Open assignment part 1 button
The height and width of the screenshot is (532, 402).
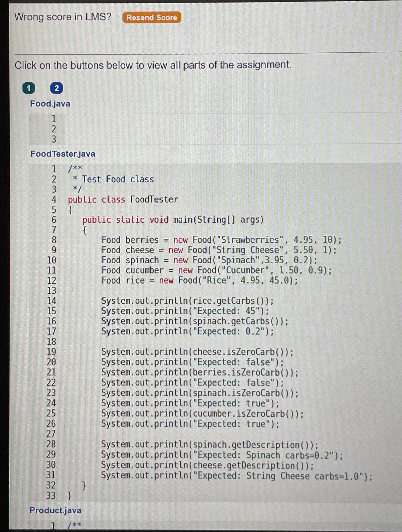tap(29, 88)
